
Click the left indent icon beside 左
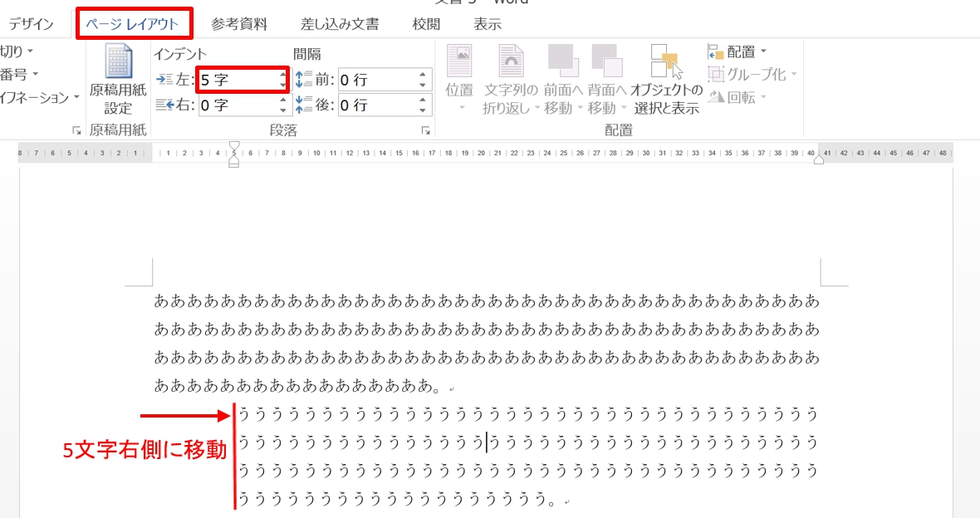tap(164, 80)
